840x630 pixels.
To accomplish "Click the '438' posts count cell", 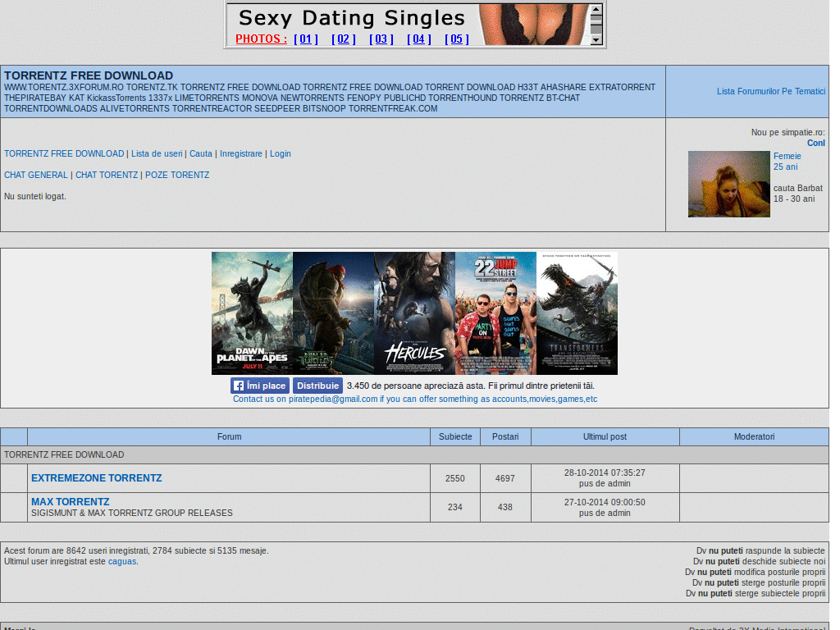I will pyautogui.click(x=505, y=507).
